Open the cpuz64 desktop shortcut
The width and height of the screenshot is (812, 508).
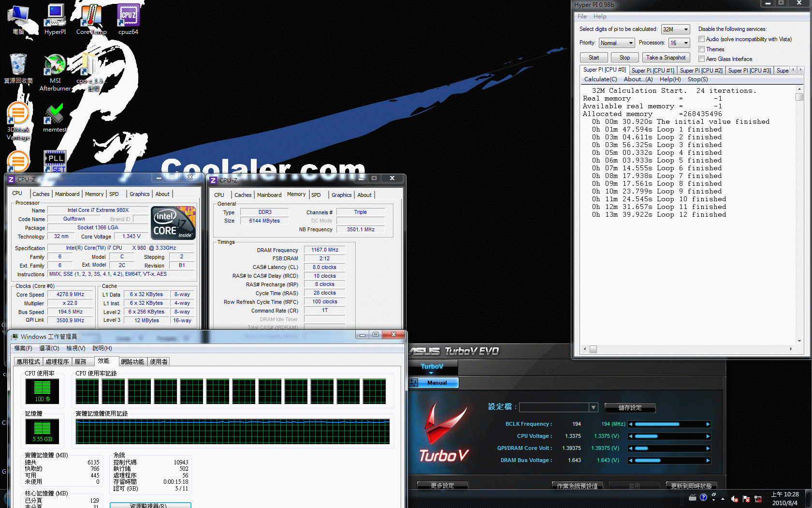[128, 19]
